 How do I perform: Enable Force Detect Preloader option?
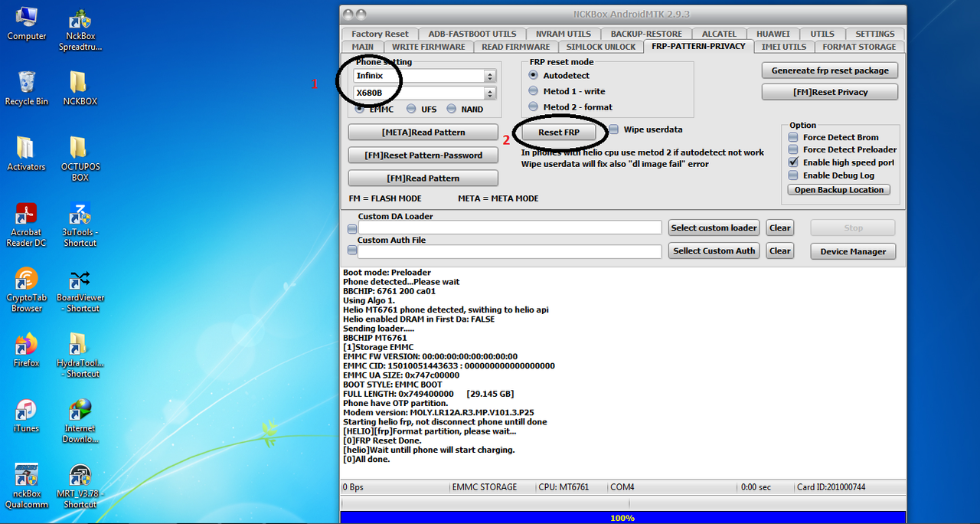(x=793, y=149)
